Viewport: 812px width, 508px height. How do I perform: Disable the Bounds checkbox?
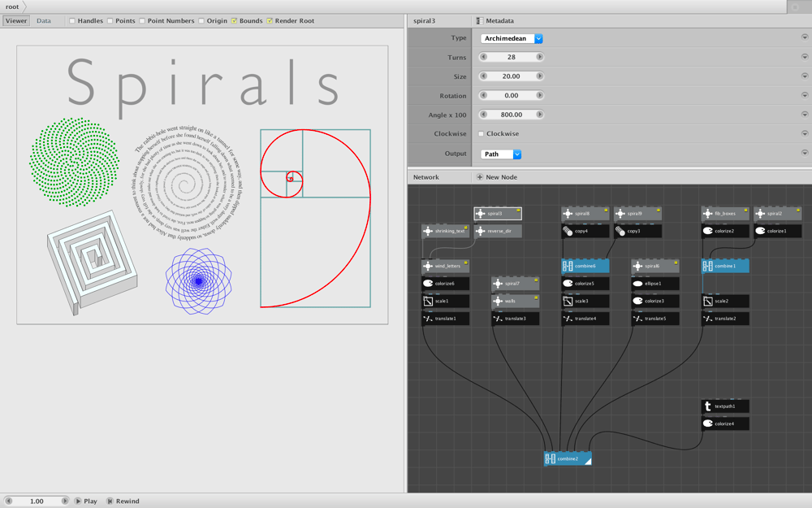pos(234,21)
